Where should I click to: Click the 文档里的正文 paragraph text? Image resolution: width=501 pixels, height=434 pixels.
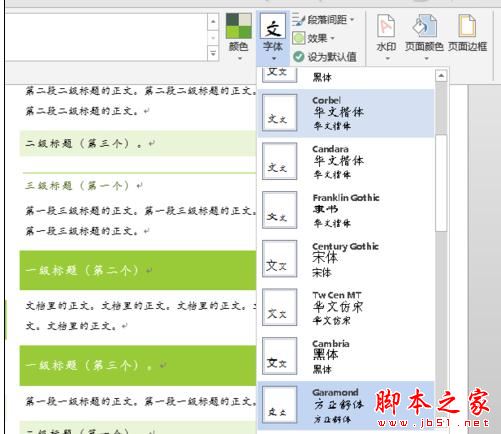pos(140,316)
